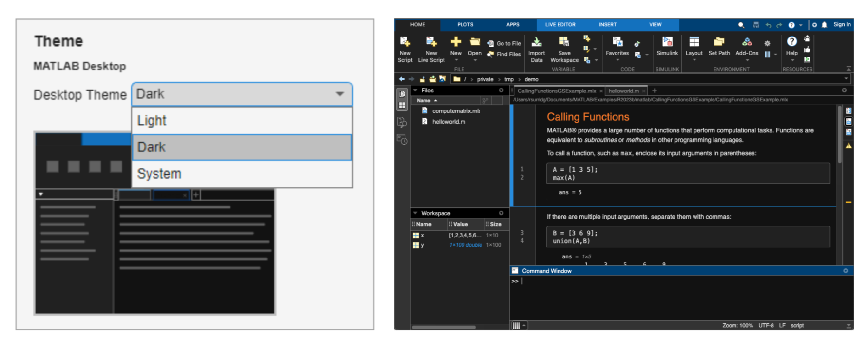The height and width of the screenshot is (347, 868).
Task: Click Save Workspace icon
Action: coord(564,42)
